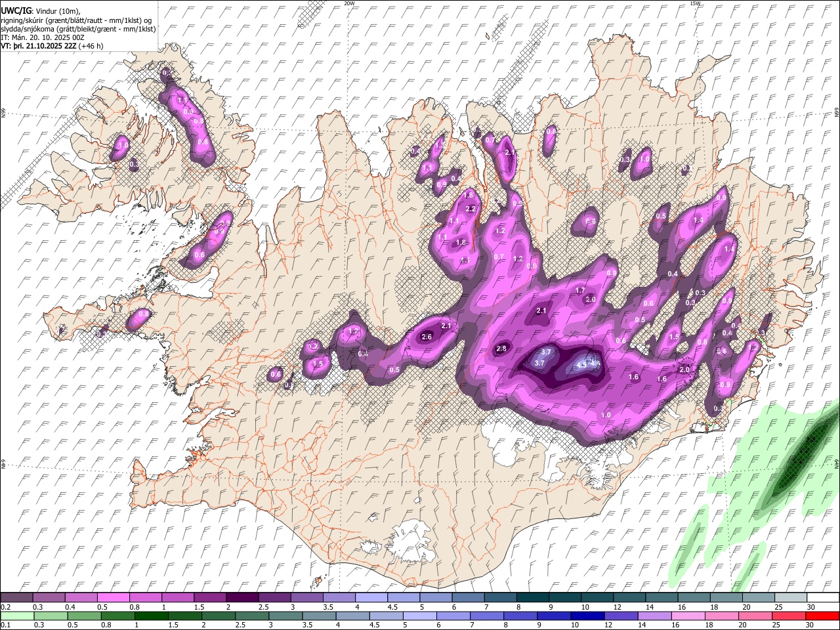
Task: Click the 2.6 precipitation value on map
Action: pos(427,337)
